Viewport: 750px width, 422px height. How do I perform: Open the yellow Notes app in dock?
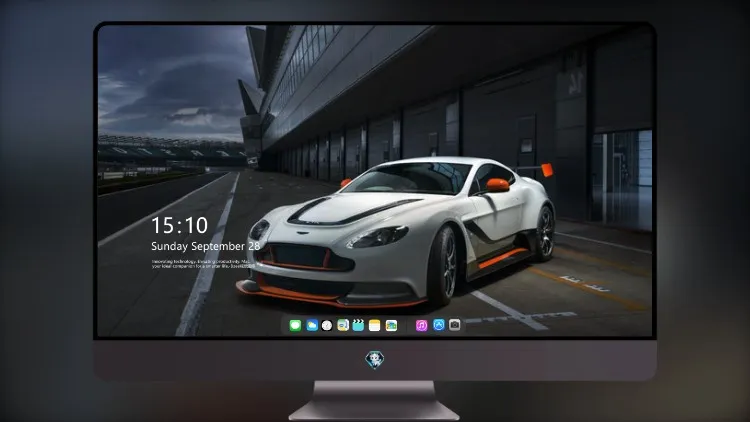pos(375,325)
